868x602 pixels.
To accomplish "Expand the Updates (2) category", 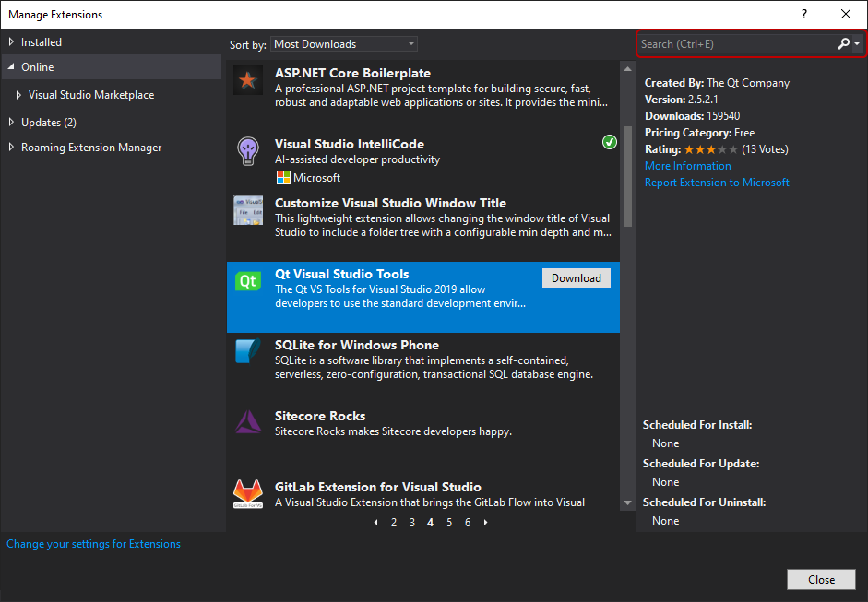I will tap(11, 123).
